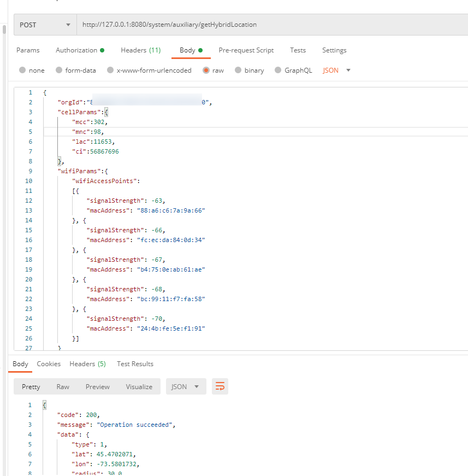This screenshot has height=476, width=468.
Task: Select the binary body option
Action: coord(238,70)
